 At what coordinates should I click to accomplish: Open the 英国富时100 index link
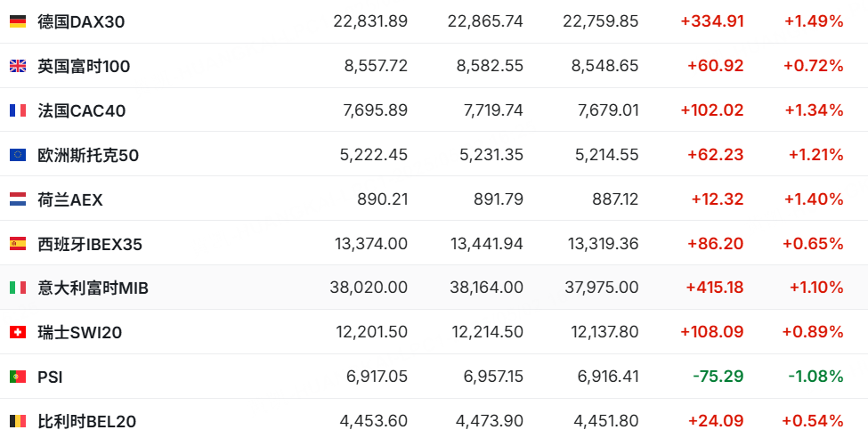click(84, 67)
